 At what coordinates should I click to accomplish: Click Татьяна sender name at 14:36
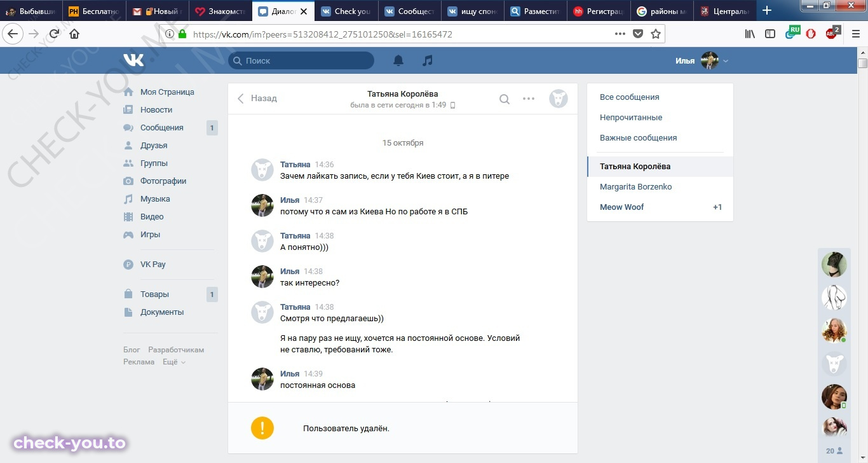(x=295, y=165)
